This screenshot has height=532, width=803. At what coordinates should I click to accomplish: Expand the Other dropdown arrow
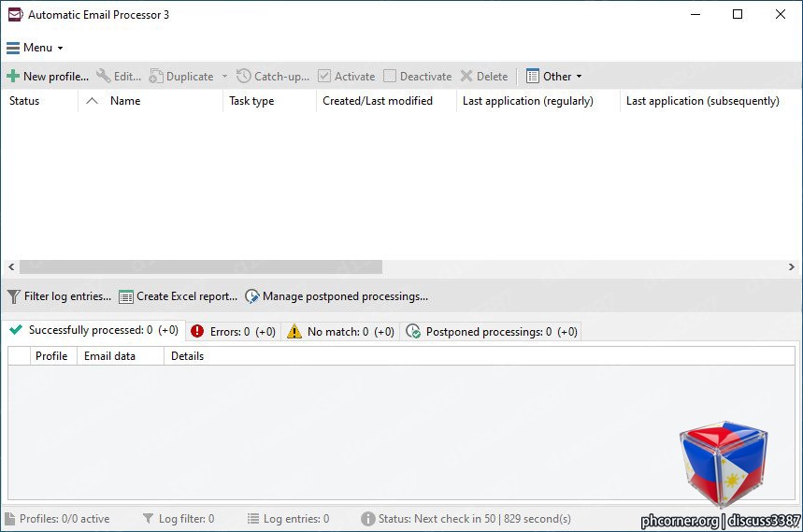click(x=580, y=77)
